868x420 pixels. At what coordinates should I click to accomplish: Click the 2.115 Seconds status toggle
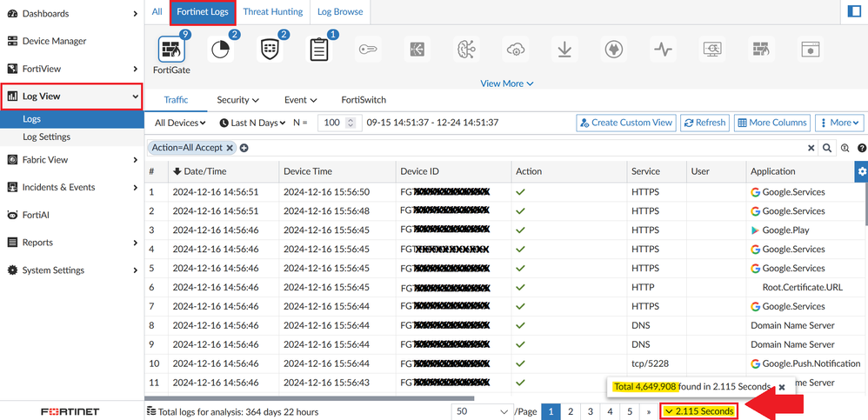point(699,411)
